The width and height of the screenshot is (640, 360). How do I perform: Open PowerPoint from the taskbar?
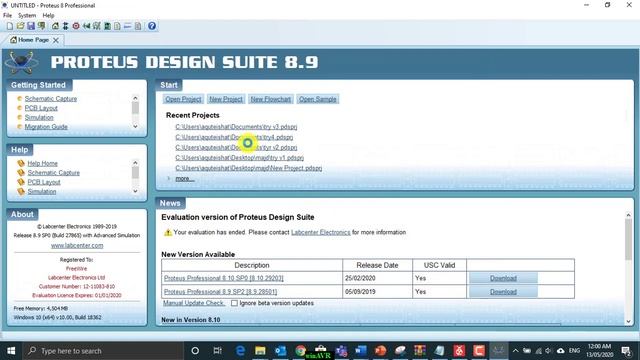[380, 351]
